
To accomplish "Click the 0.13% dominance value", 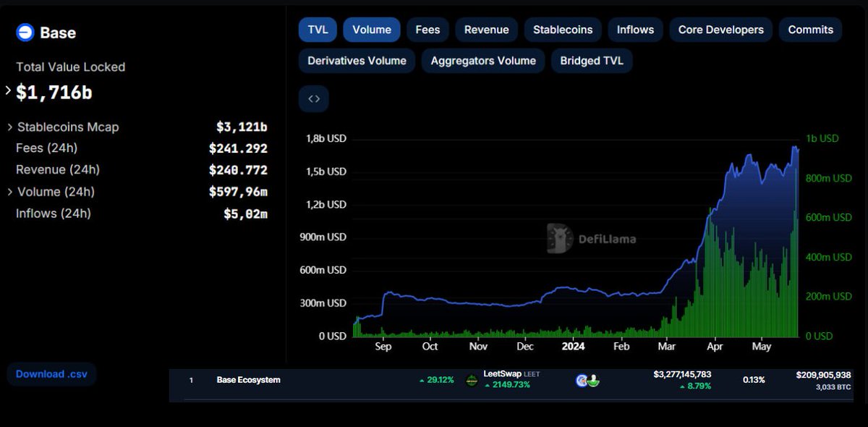I will coord(753,380).
